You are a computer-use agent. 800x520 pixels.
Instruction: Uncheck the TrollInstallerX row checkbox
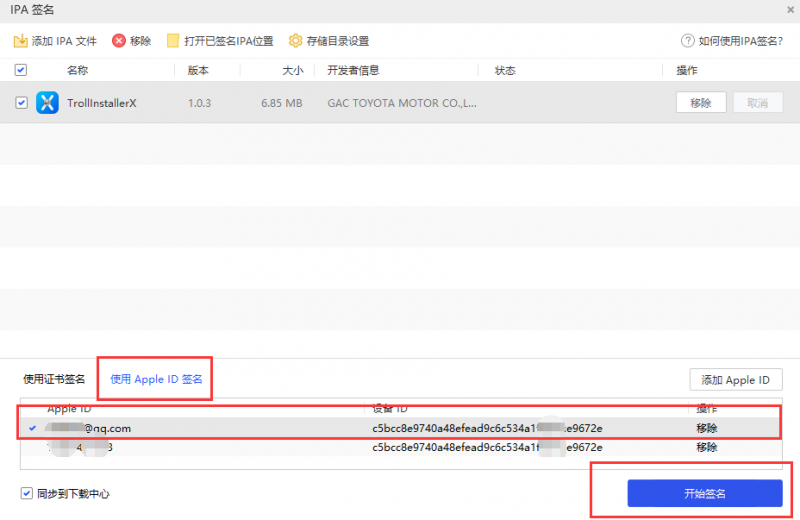click(21, 103)
